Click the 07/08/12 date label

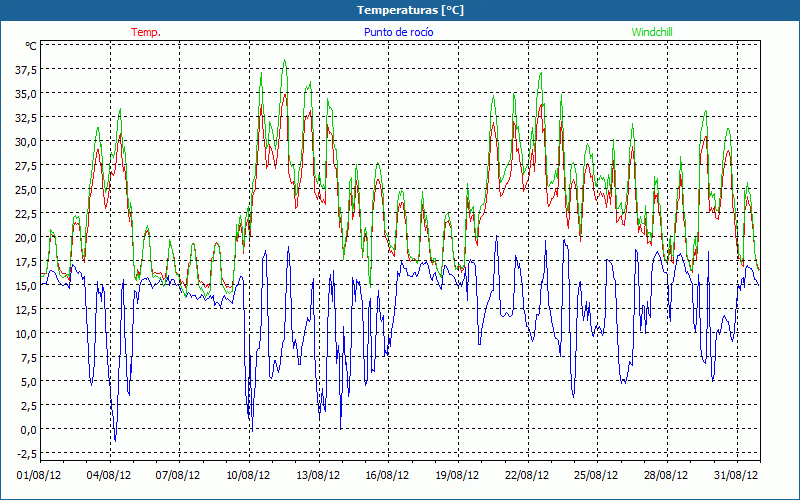178,475
